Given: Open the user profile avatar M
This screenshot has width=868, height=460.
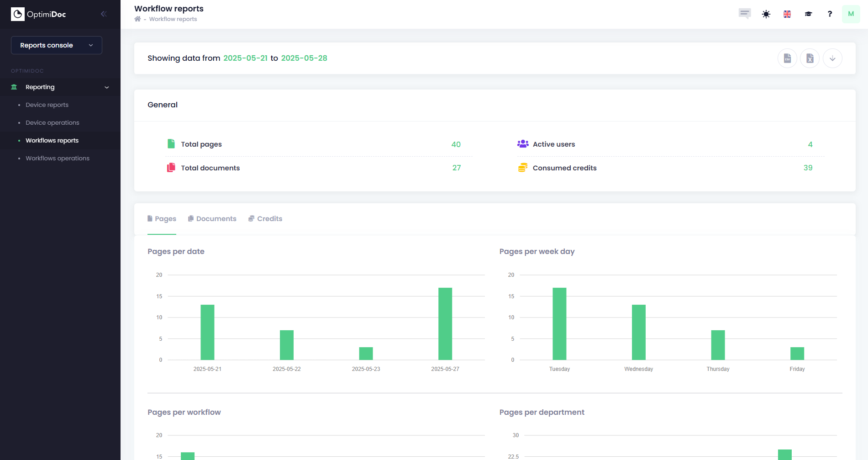Looking at the screenshot, I should click(x=851, y=14).
